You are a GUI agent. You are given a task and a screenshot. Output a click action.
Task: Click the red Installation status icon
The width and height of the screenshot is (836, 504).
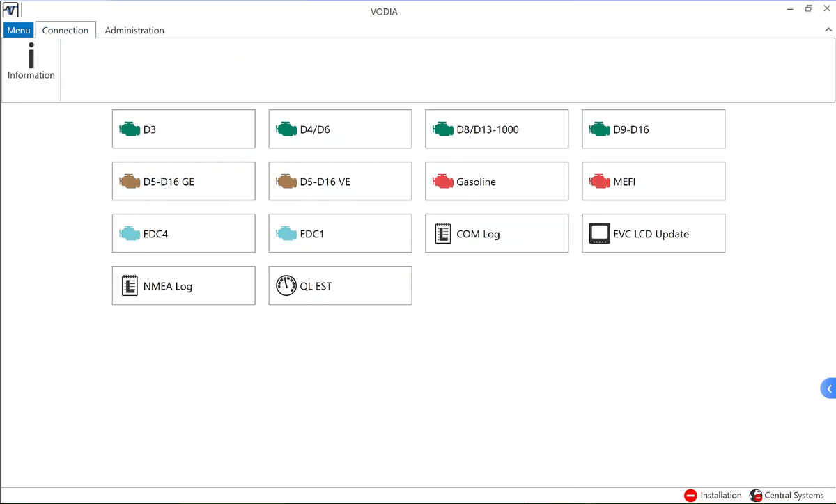tap(690, 495)
